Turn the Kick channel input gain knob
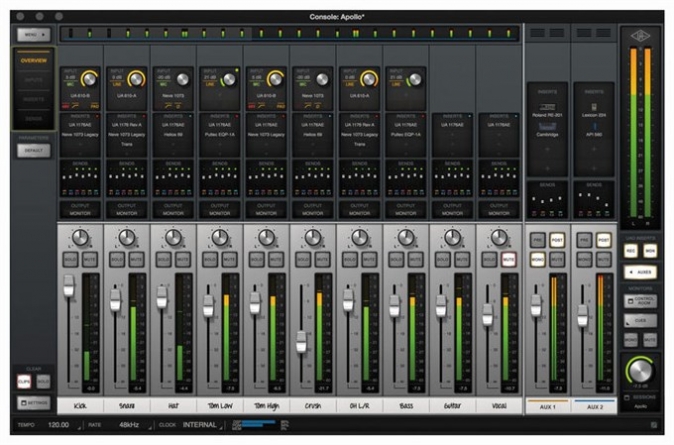 pos(89,79)
